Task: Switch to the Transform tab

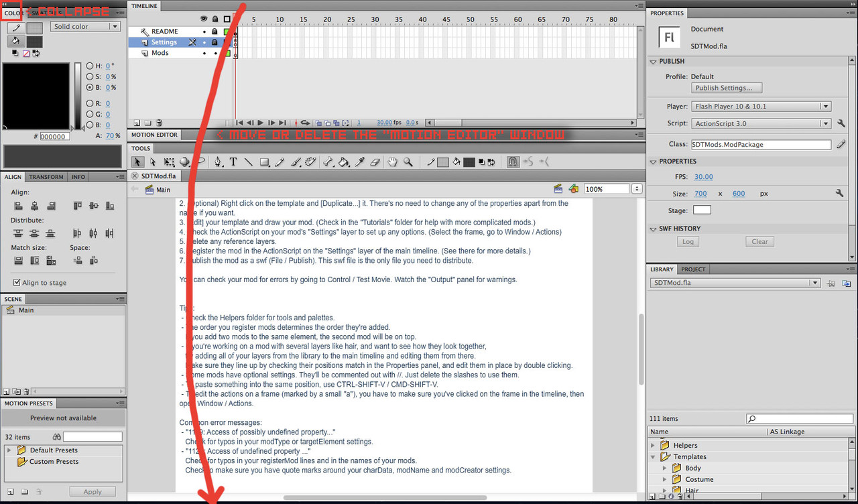Action: (46, 177)
